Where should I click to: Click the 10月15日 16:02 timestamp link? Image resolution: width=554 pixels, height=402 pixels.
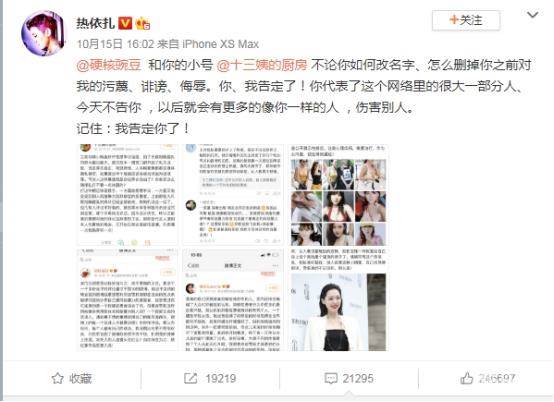116,44
